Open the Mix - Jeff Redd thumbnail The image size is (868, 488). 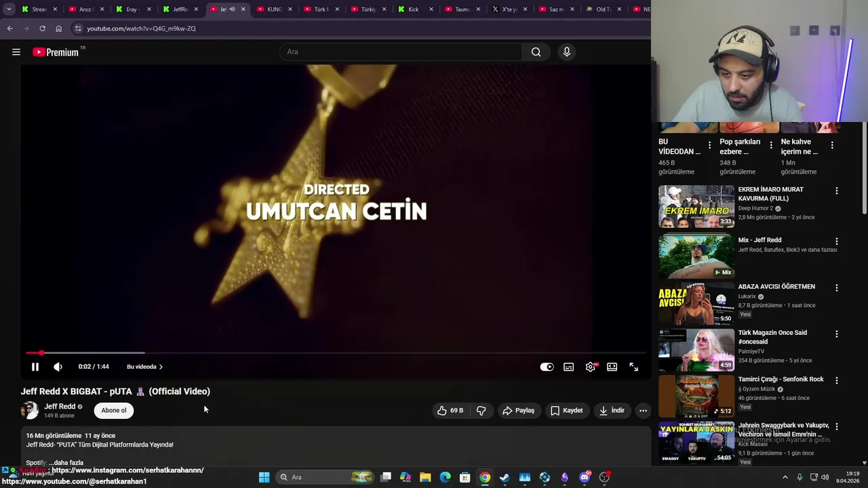coord(696,256)
